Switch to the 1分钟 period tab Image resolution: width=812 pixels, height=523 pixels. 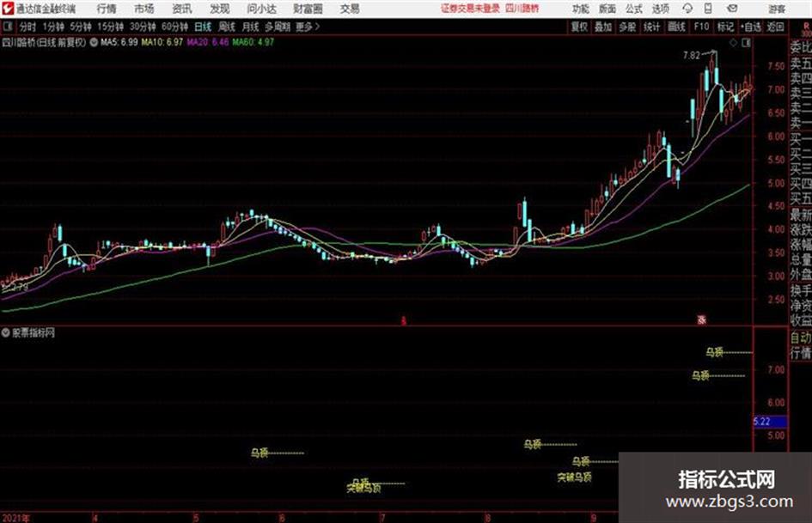point(53,27)
